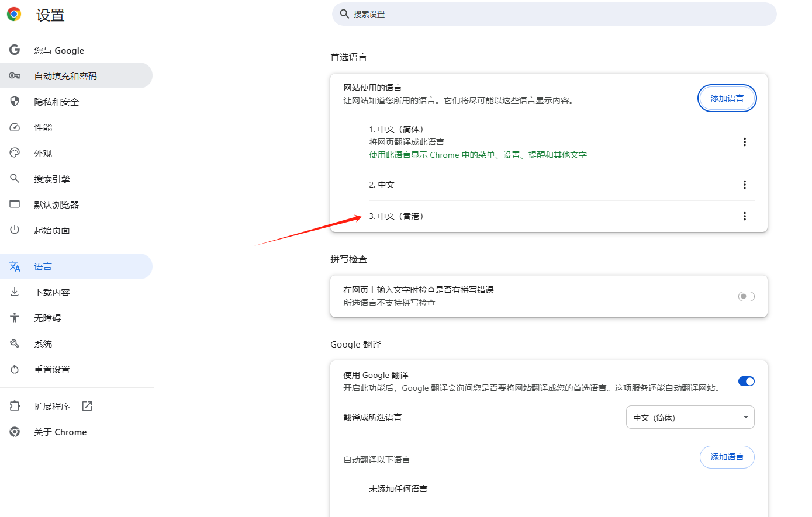Click the download icon for 下载内容
The height and width of the screenshot is (517, 812).
pyautogui.click(x=15, y=292)
